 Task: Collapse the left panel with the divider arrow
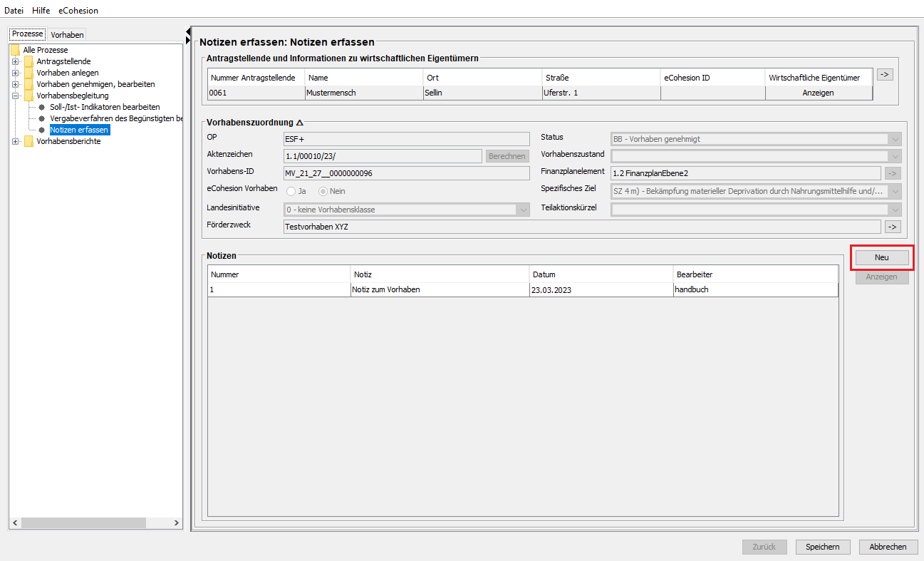point(188,31)
